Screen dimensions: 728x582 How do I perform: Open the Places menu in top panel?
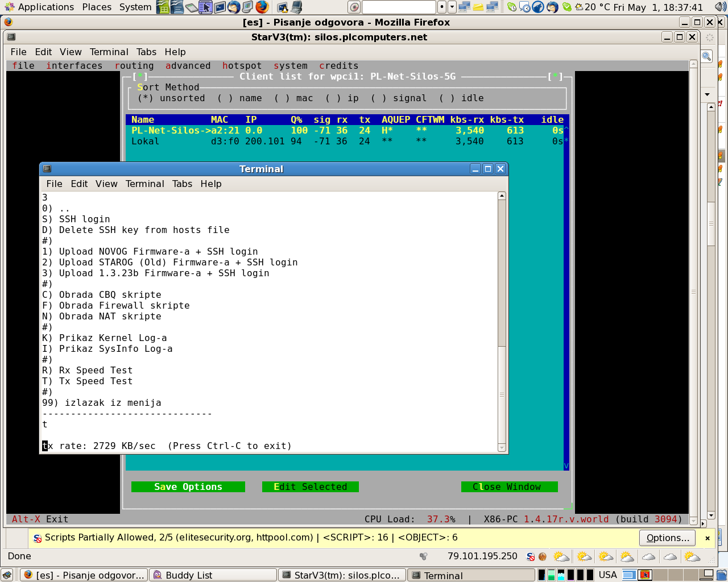[97, 7]
